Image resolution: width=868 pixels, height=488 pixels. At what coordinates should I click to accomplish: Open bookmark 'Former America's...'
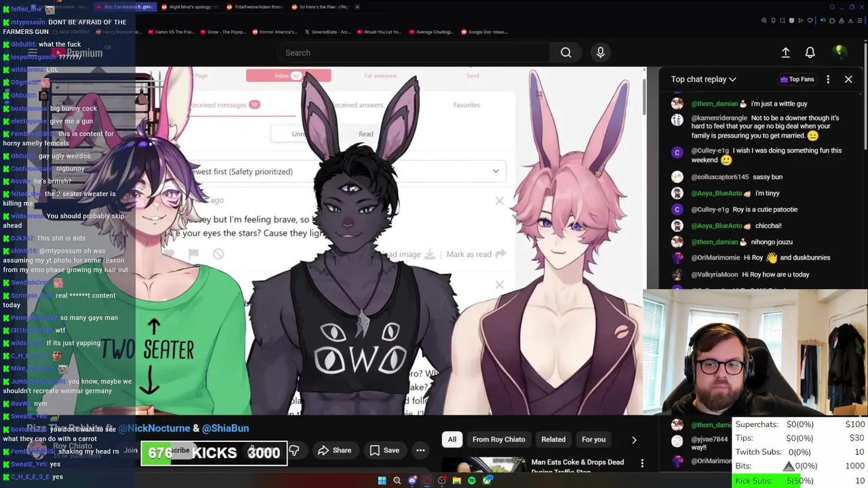pyautogui.click(x=275, y=32)
